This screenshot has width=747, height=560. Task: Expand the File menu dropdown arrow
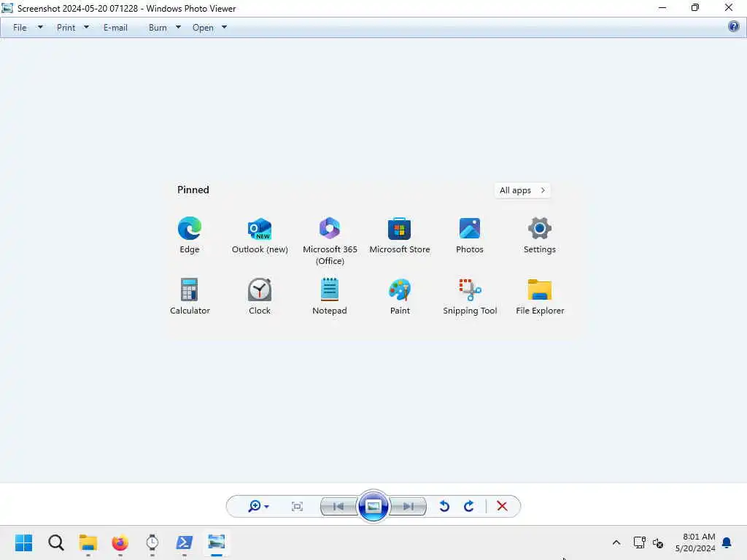(x=41, y=27)
